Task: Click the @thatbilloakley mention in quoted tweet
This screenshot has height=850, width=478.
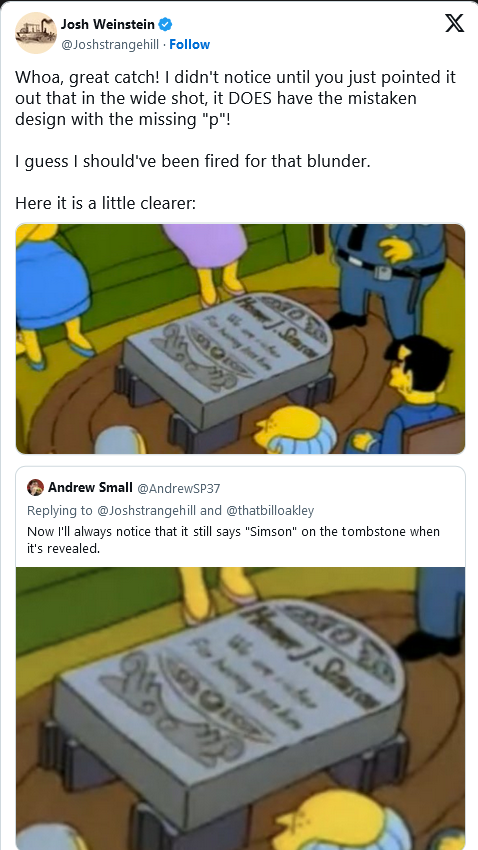Action: pos(269,510)
